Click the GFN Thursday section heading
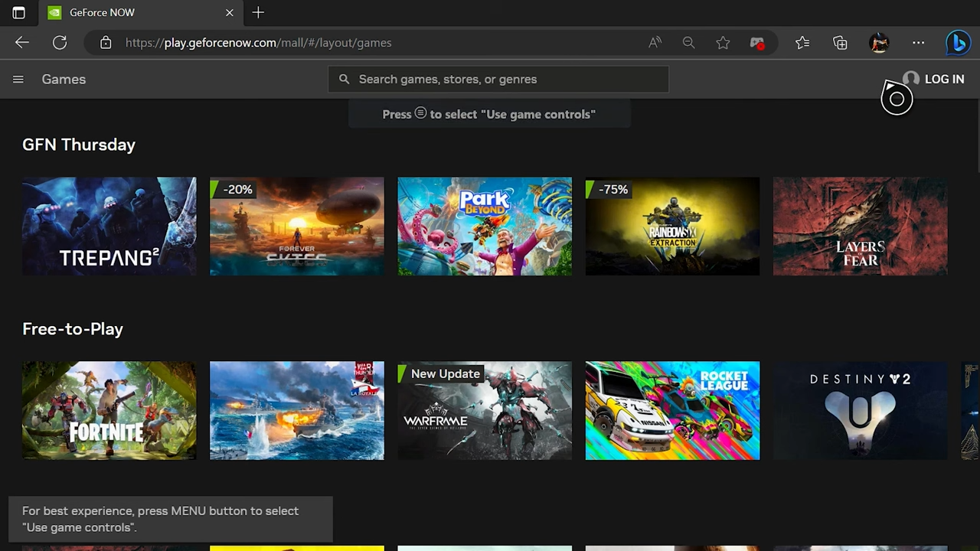The height and width of the screenshot is (551, 980). (79, 145)
